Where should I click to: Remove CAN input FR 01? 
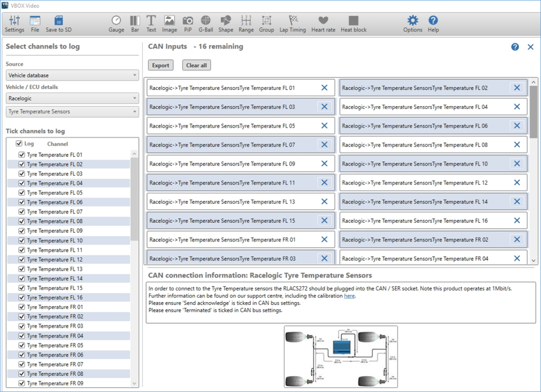point(324,240)
